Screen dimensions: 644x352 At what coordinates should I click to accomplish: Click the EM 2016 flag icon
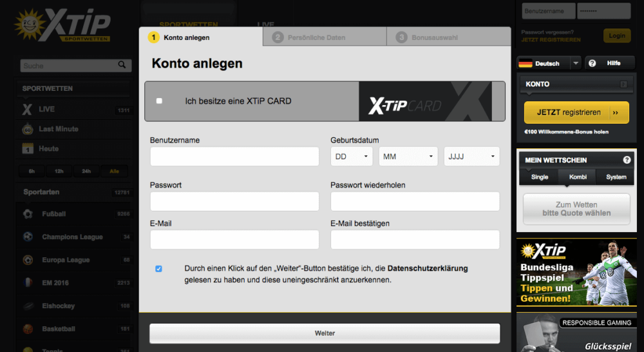coord(28,283)
